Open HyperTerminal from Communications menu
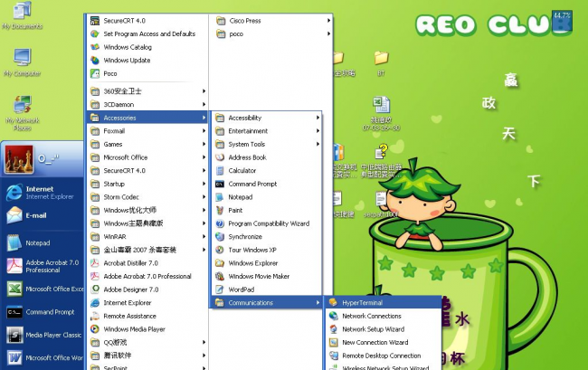Screen dimensions: 588x370 (382, 302)
